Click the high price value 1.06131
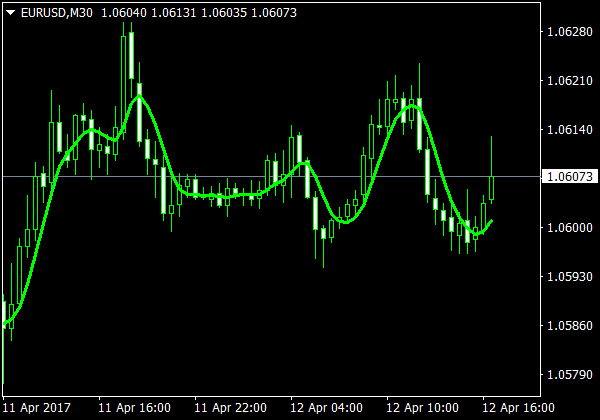The height and width of the screenshot is (420, 600). tap(173, 13)
